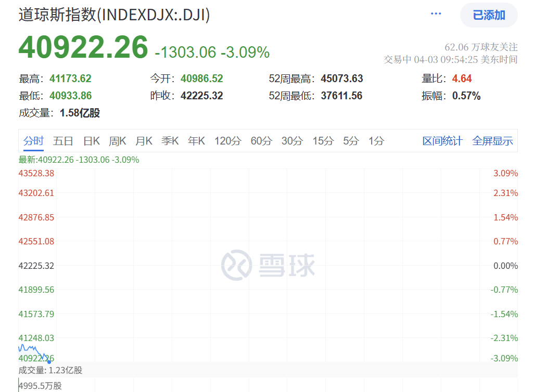Switch to the 五日 chart tab
This screenshot has height=392, width=534.
click(x=62, y=140)
